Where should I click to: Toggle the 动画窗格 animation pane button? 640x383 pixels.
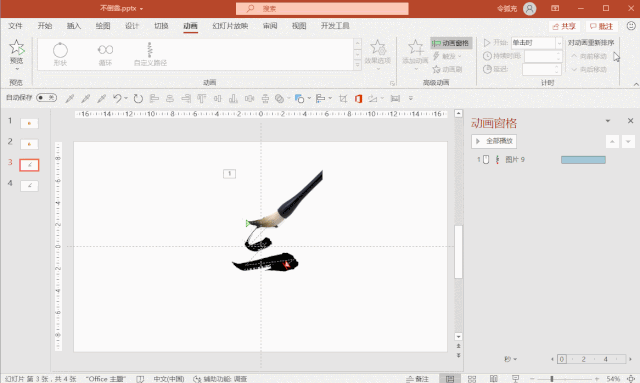[x=451, y=43]
